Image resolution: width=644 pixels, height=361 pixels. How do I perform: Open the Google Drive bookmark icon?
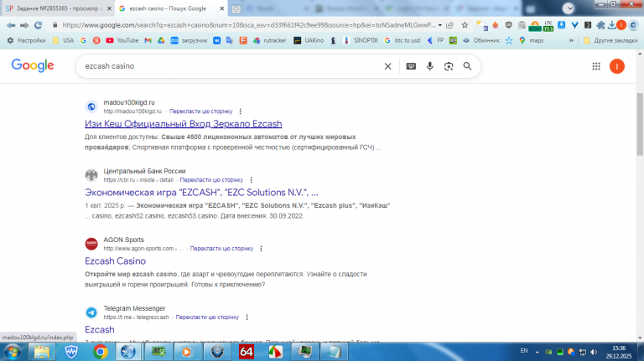(x=161, y=40)
